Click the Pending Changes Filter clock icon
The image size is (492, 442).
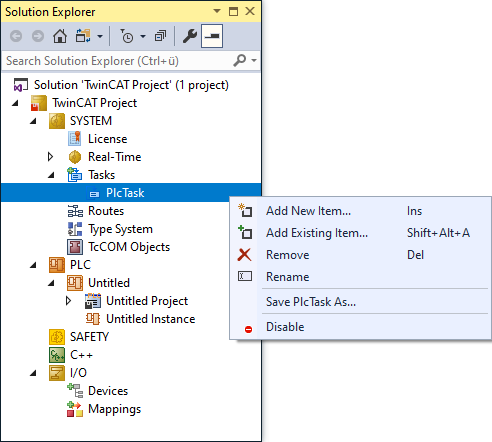127,36
